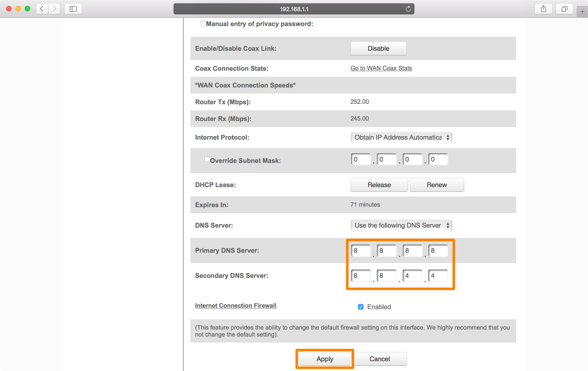Click the forward navigation arrow
This screenshot has width=588, height=371.
54,9
